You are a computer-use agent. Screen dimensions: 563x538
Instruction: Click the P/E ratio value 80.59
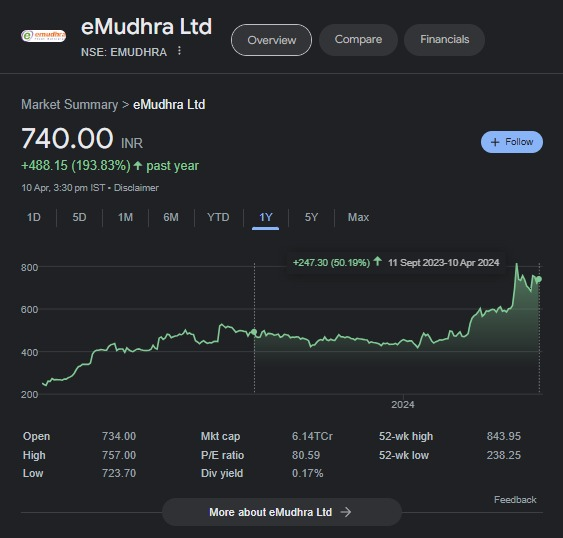tap(306, 455)
